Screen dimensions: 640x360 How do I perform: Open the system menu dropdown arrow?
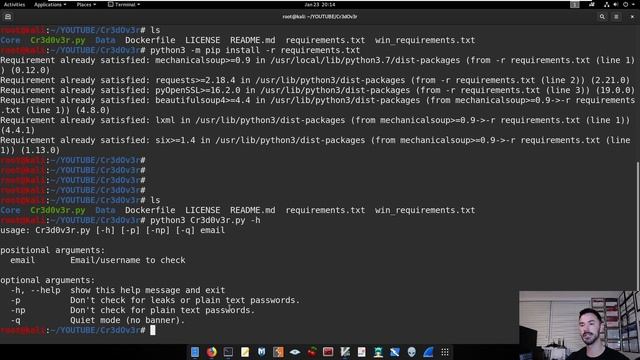click(x=633, y=4)
